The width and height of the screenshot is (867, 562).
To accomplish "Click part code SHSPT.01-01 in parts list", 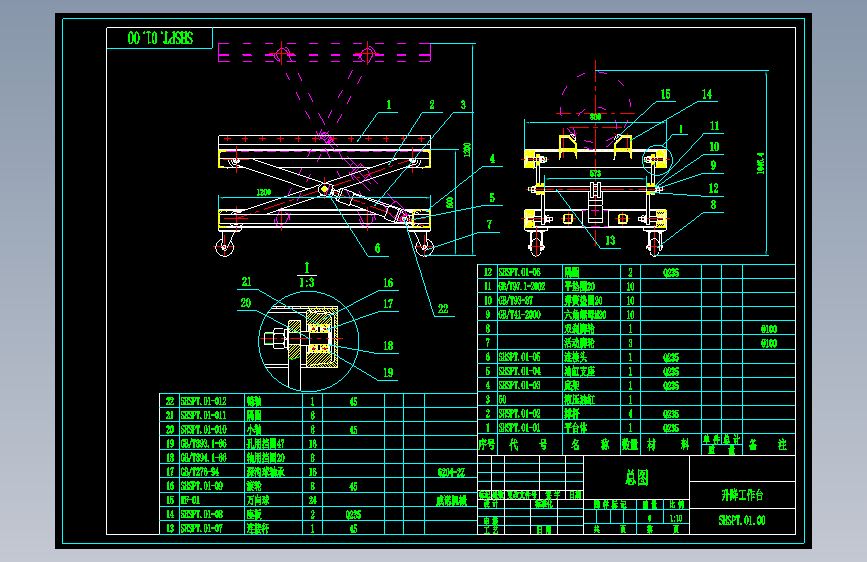I will [519, 428].
